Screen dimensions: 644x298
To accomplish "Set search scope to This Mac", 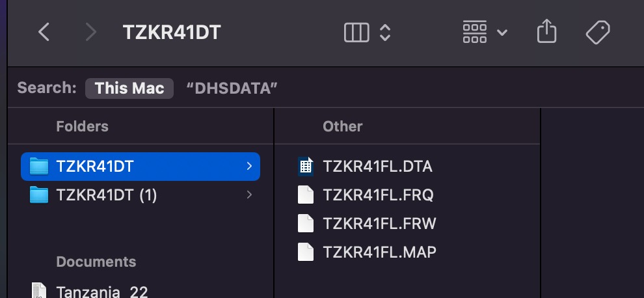I will 129,88.
